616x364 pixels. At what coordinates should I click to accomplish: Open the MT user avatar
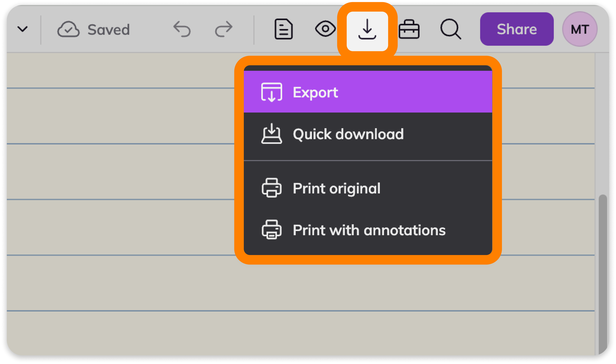click(580, 29)
